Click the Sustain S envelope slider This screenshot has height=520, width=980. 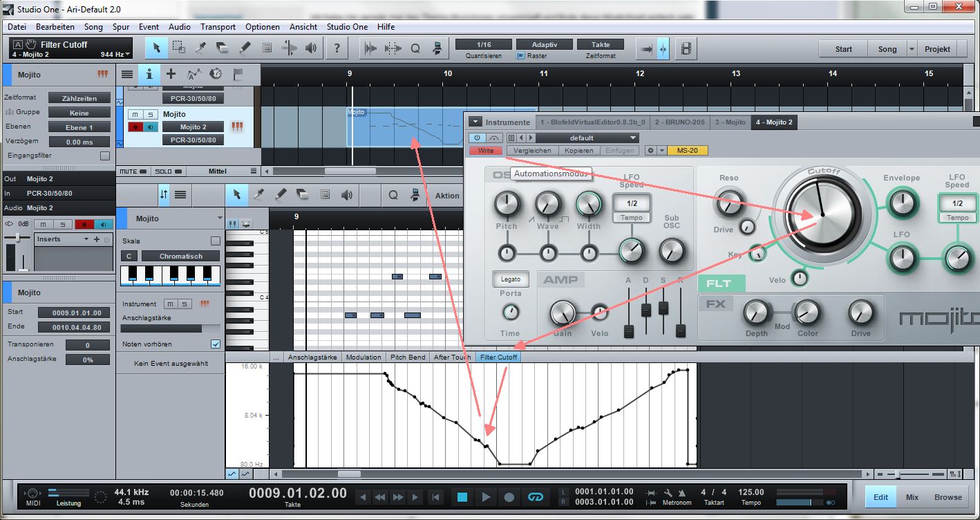(663, 308)
